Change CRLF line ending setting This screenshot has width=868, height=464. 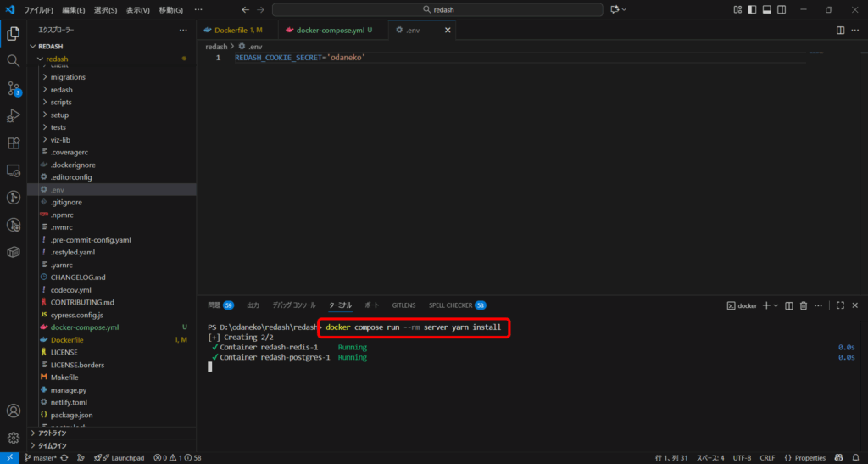pos(767,457)
